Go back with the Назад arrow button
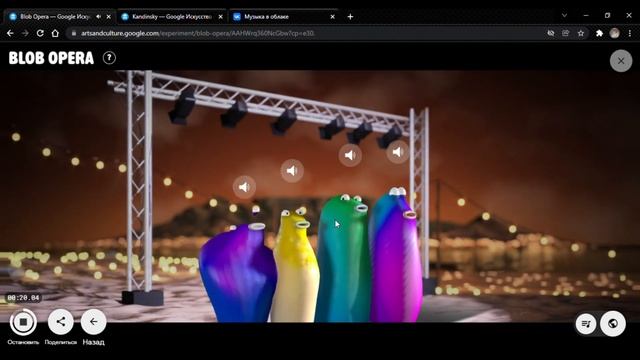Viewport: 640px width, 360px height. 93,322
